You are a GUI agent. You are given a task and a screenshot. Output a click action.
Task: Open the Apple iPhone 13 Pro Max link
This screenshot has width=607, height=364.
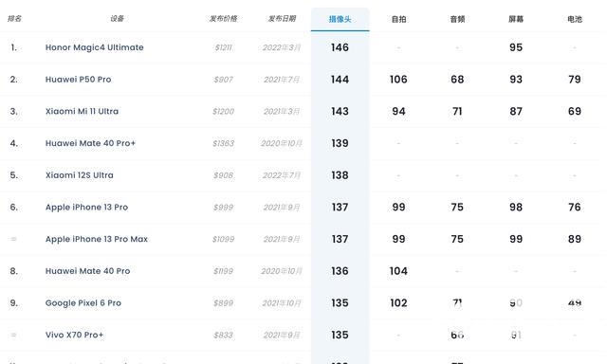(97, 239)
